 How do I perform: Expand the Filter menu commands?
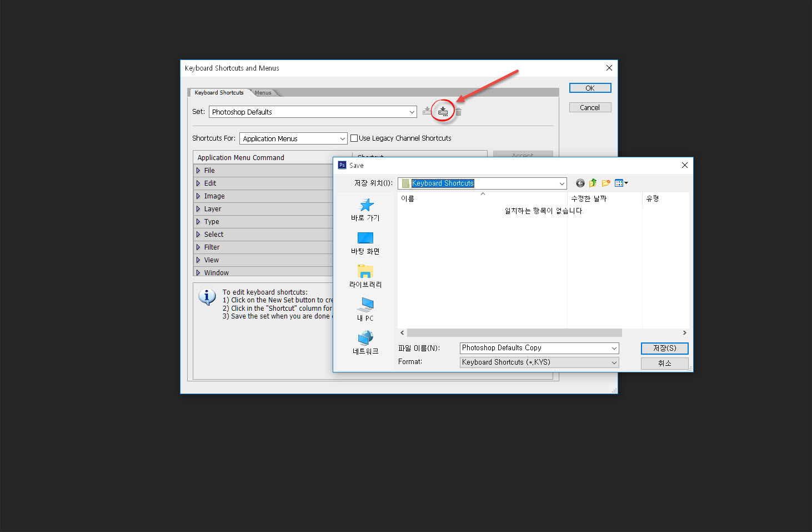[x=198, y=247]
